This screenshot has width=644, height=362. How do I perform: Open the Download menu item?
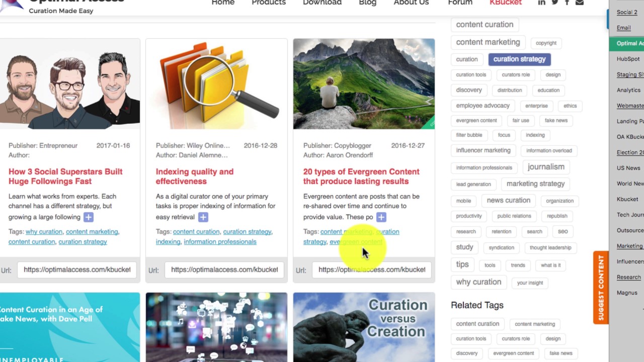pos(322,3)
